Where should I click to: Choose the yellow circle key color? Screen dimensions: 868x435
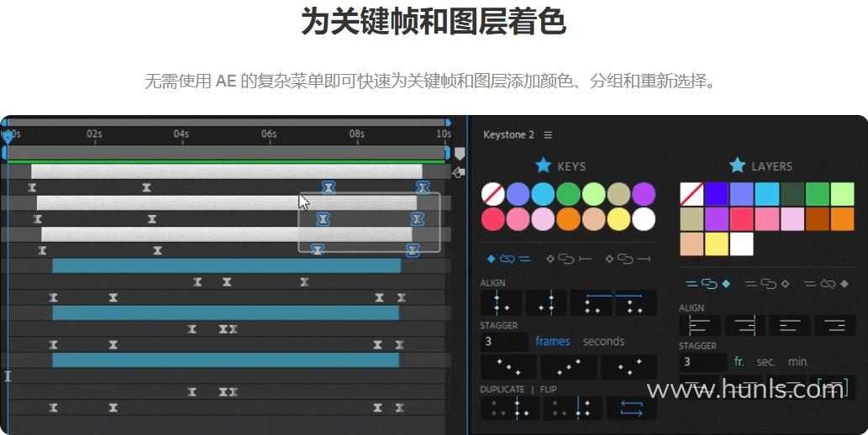coord(618,219)
